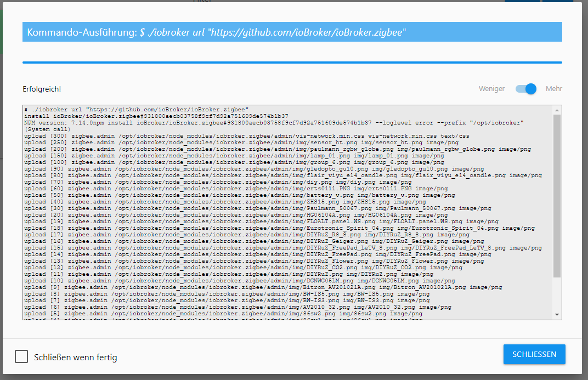Click the upload [10] DGNWG05LM.png line
The width and height of the screenshot is (588, 380).
tap(240, 280)
